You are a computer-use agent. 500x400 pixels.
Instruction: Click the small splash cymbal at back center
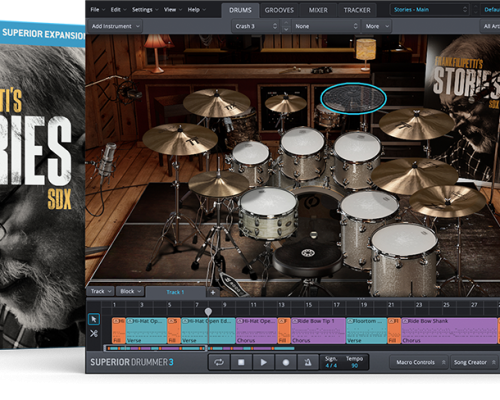coord(286,103)
